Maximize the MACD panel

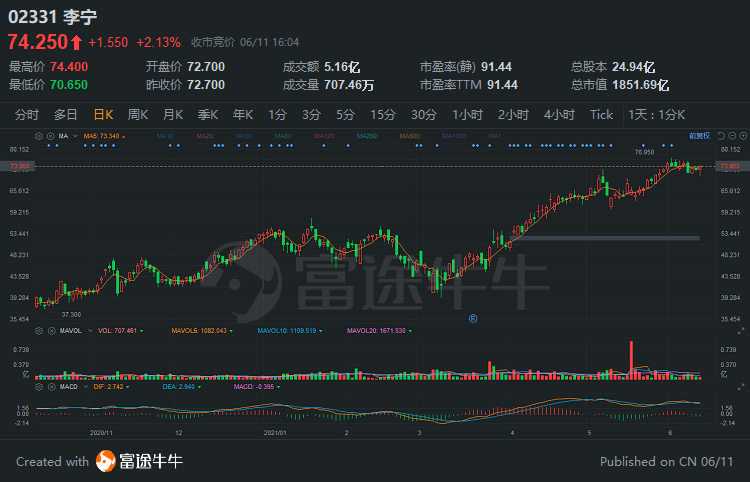tap(741, 386)
